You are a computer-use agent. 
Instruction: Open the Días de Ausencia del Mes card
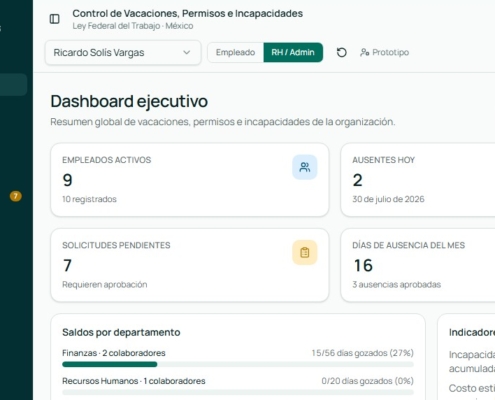coord(418,265)
